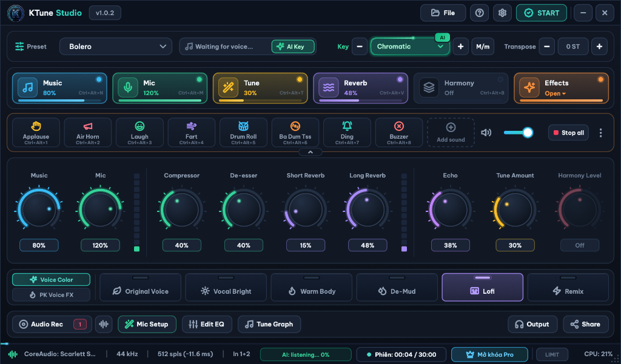Select the Original Voice preset
This screenshot has width=621, height=364.
[140, 288]
